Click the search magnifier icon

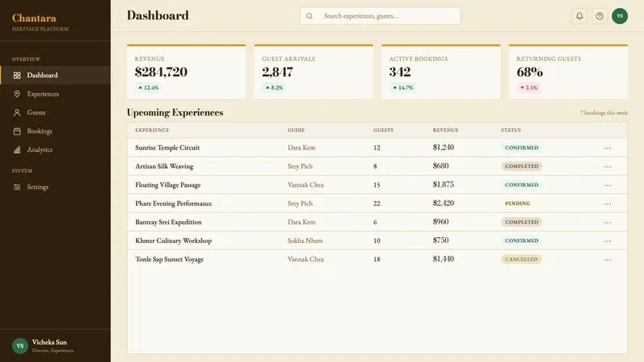[x=309, y=16]
